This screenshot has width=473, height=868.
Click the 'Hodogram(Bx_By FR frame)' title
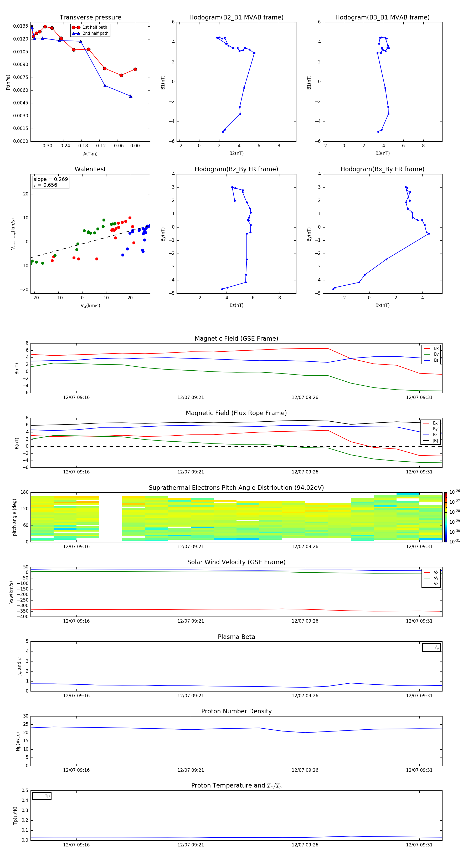382,169
